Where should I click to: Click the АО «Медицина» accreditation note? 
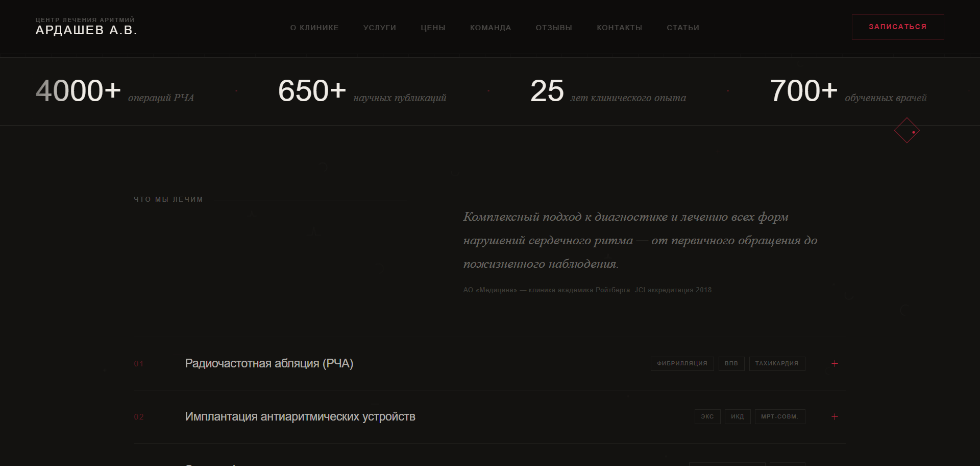point(589,290)
